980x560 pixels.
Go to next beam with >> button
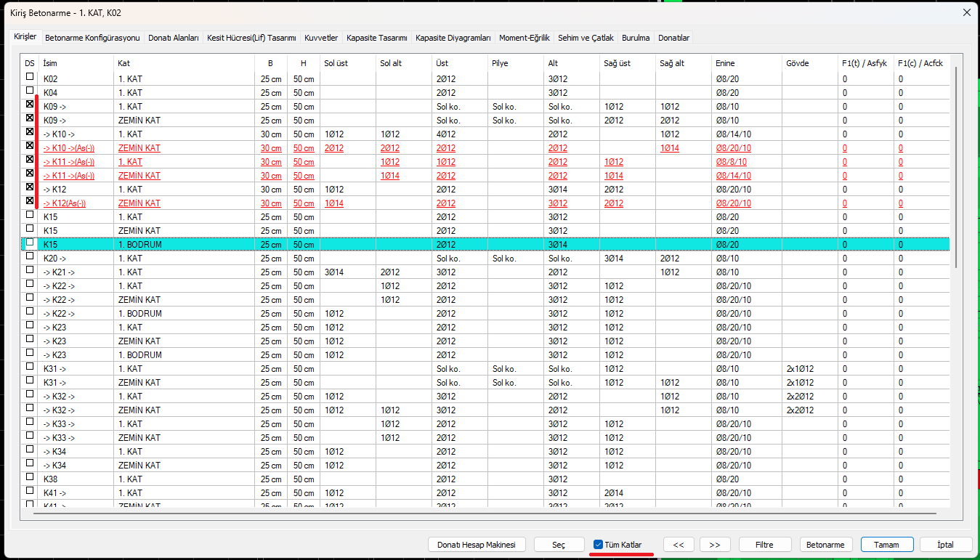(x=715, y=545)
